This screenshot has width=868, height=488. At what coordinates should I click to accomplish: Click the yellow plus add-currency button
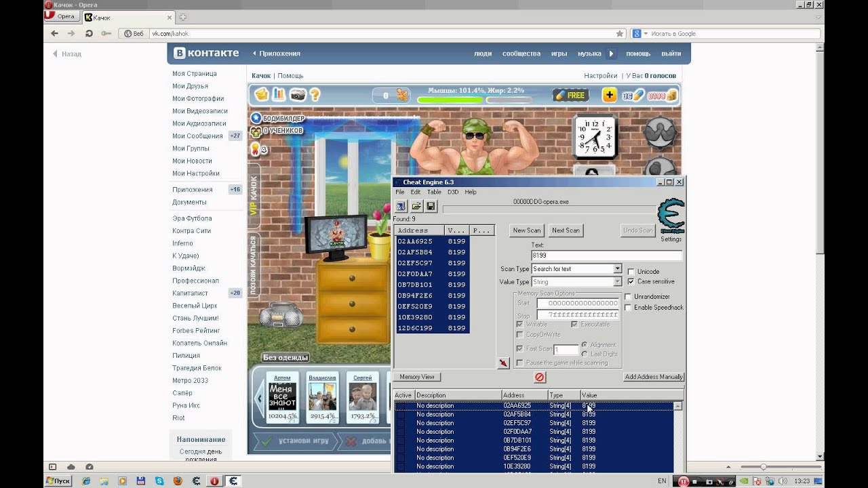pos(610,95)
